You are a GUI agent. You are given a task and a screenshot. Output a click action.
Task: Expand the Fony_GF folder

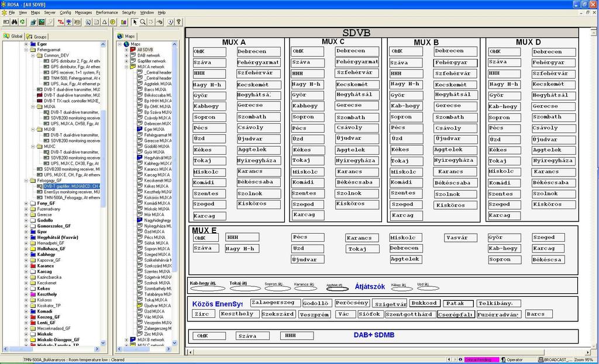[26, 203]
